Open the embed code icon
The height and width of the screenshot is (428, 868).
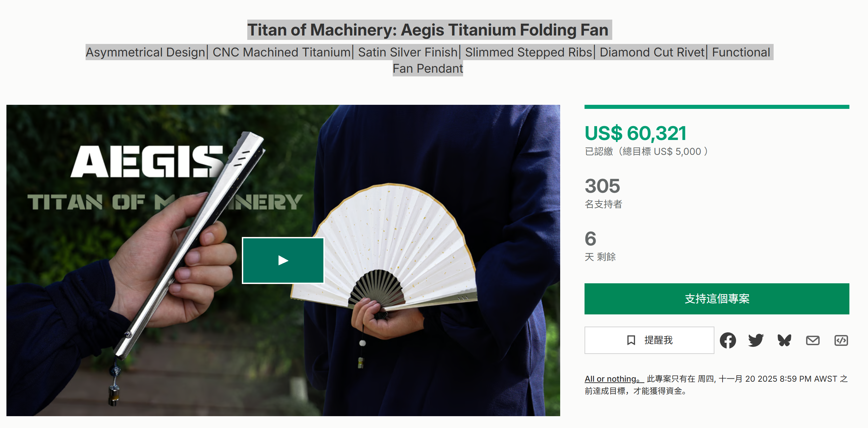pos(841,340)
